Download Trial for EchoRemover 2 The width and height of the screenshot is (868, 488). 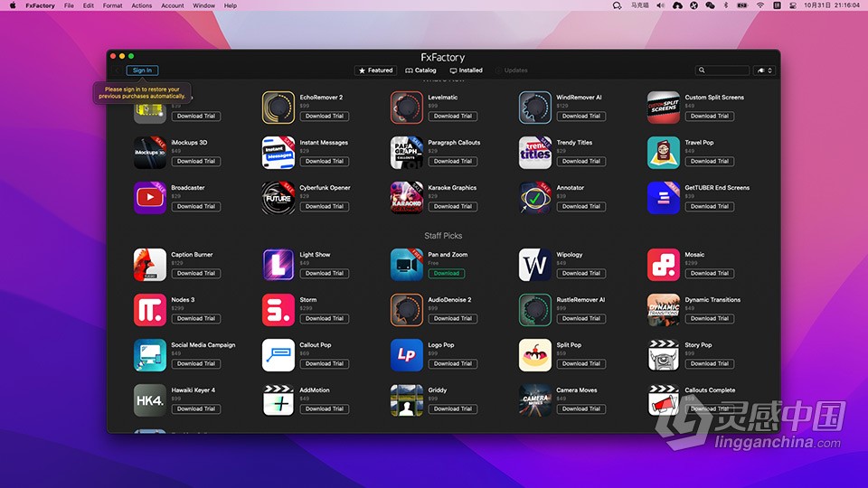click(325, 117)
